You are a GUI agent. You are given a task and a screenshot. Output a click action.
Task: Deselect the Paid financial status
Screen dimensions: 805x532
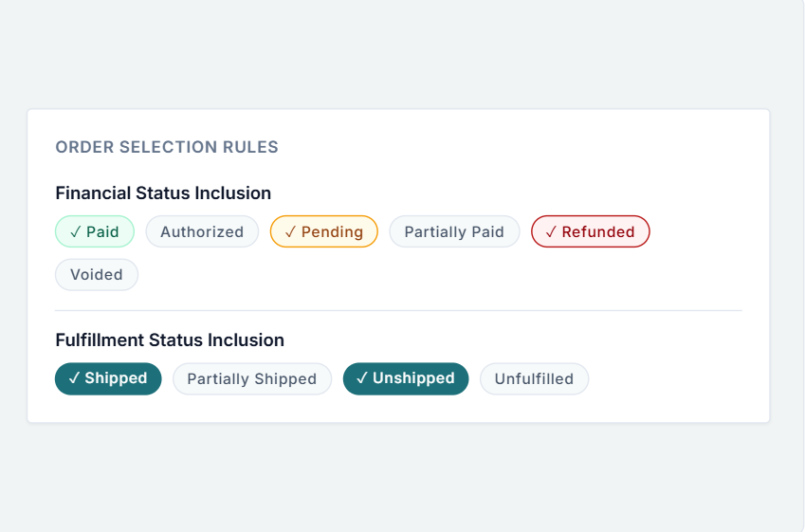point(95,231)
